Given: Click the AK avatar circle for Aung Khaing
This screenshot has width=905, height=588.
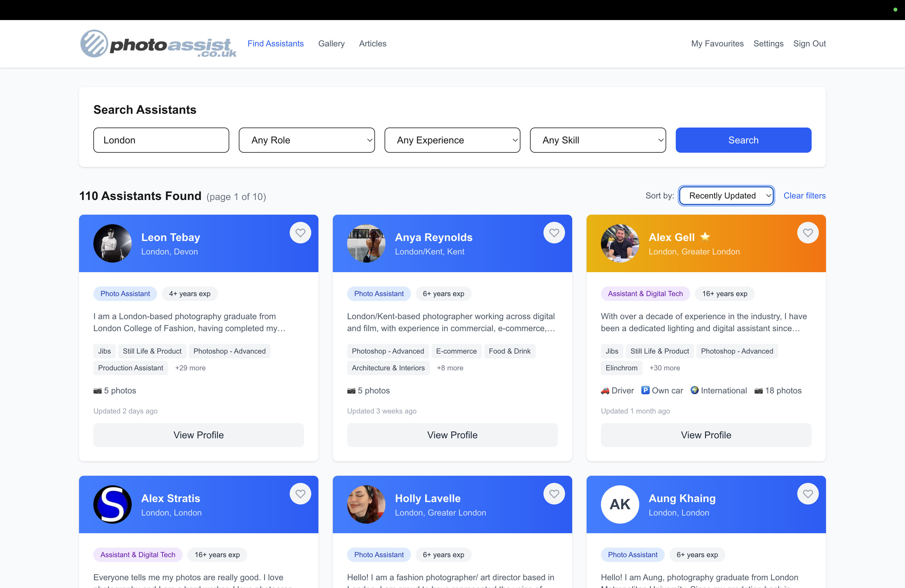Looking at the screenshot, I should (x=619, y=504).
